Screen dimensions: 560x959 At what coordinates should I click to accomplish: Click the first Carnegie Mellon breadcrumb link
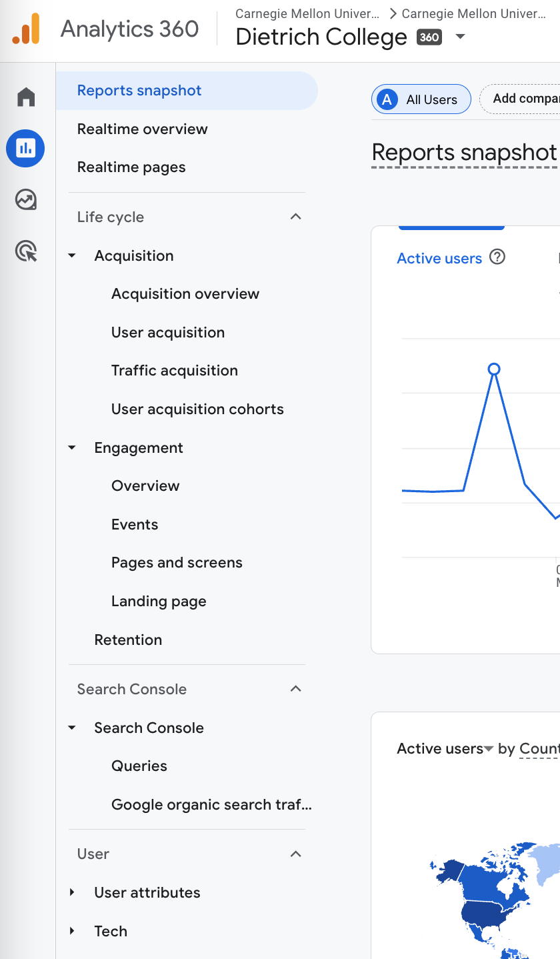click(x=307, y=13)
